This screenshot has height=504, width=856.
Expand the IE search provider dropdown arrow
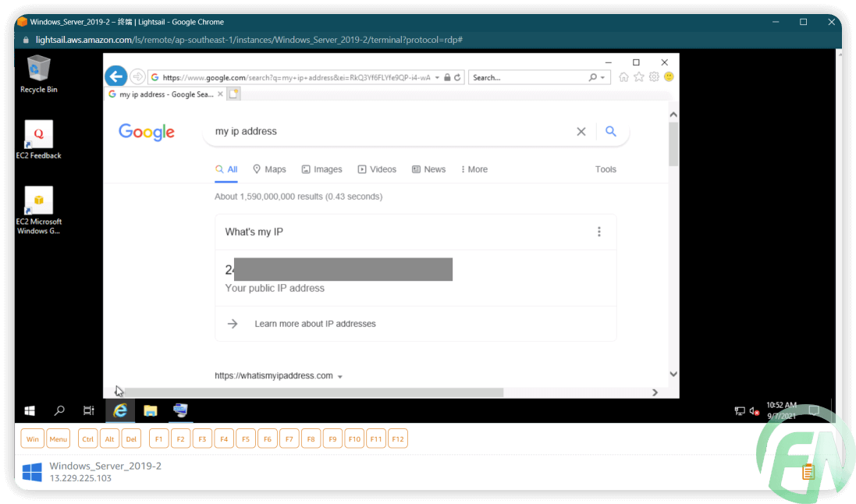[x=602, y=77]
